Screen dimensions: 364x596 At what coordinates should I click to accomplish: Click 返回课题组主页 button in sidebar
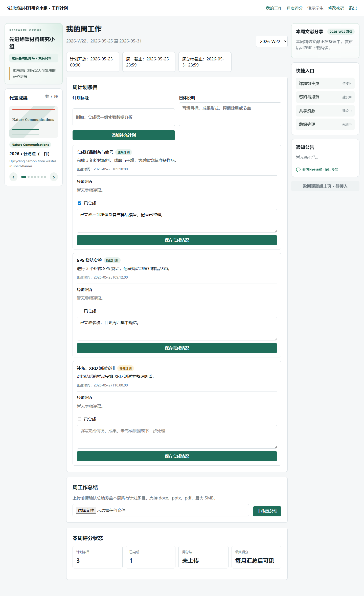pyautogui.click(x=325, y=186)
